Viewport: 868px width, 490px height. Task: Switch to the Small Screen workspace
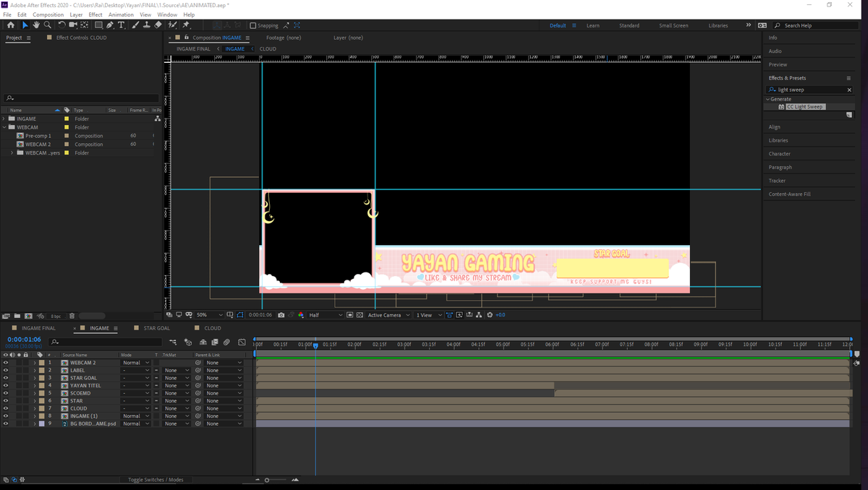pyautogui.click(x=673, y=25)
